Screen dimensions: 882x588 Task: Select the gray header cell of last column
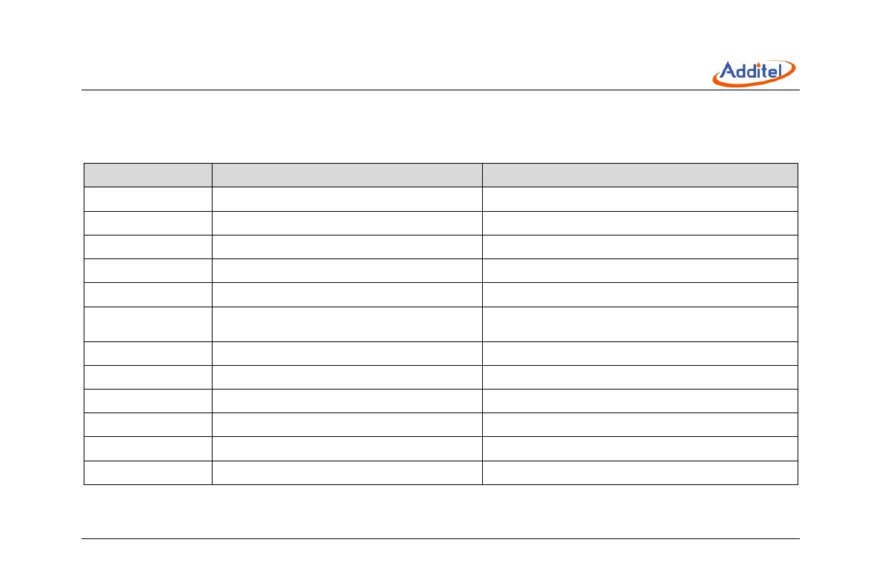click(640, 175)
